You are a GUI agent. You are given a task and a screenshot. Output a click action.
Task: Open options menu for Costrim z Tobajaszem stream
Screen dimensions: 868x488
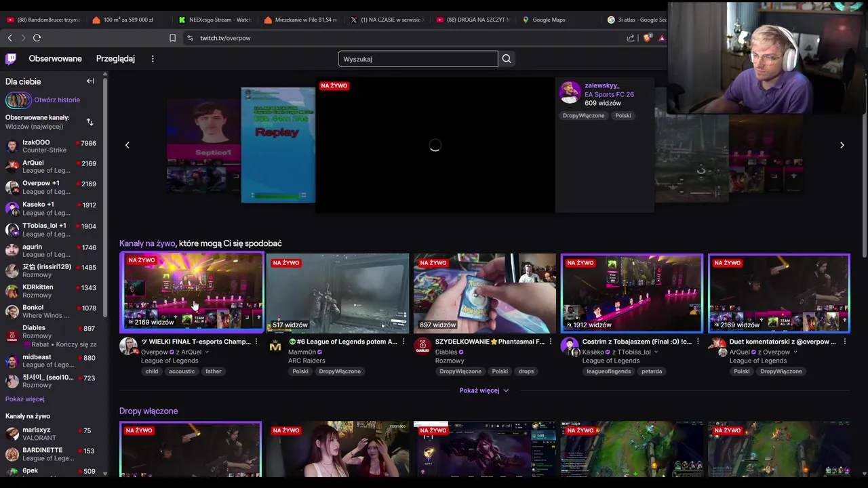(698, 342)
